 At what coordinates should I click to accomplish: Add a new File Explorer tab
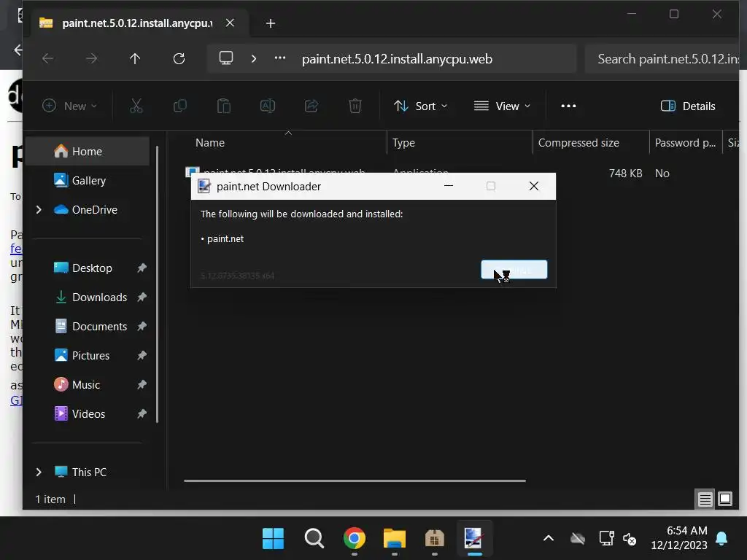coord(270,23)
